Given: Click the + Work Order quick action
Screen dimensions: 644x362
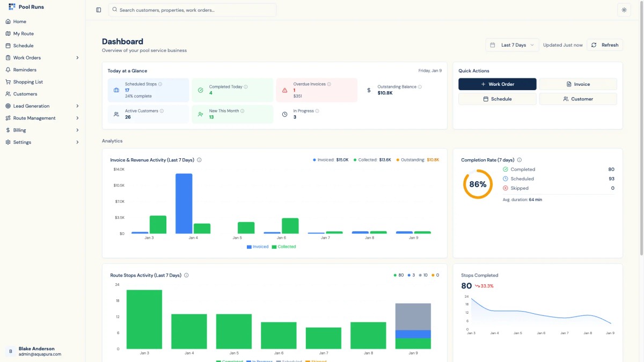Looking at the screenshot, I should pos(497,84).
